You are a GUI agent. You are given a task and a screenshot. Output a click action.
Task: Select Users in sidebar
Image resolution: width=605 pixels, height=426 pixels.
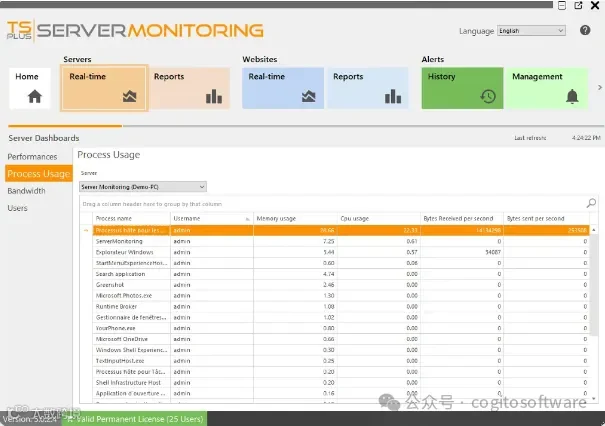pyautogui.click(x=17, y=208)
